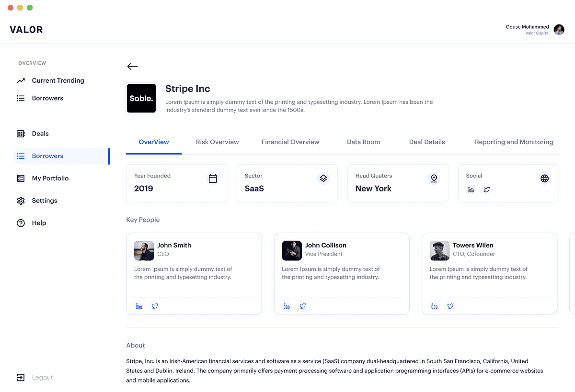Click the highlighted Borrowers list icon
575x392 pixels.
(x=21, y=156)
